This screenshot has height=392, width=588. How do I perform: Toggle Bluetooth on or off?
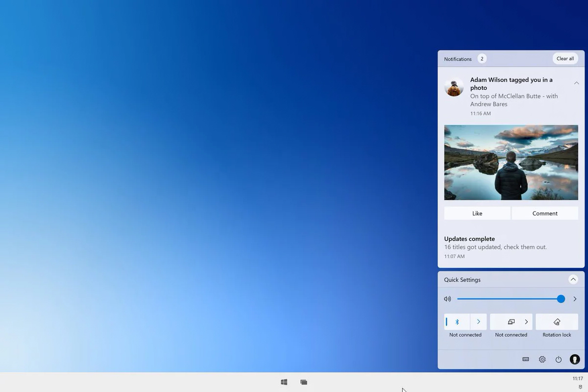[457, 322]
